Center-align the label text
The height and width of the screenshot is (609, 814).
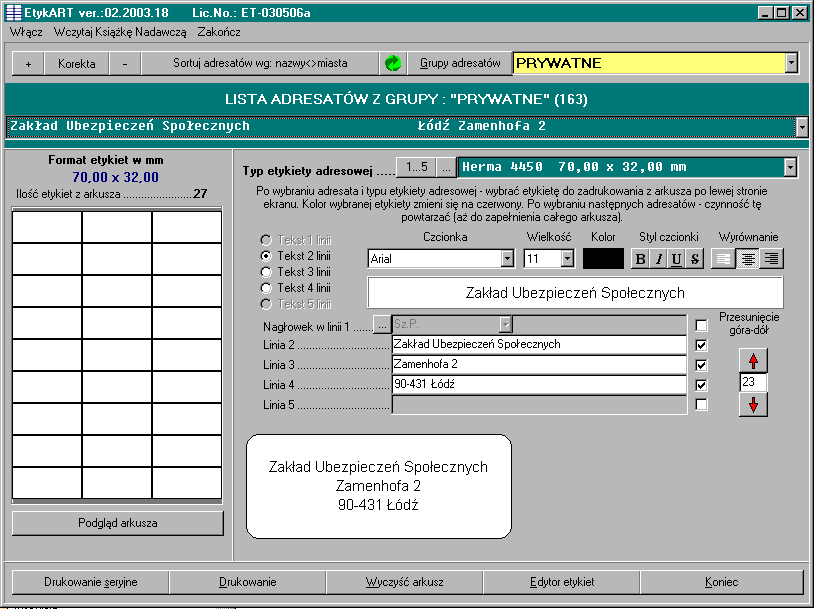(x=748, y=259)
